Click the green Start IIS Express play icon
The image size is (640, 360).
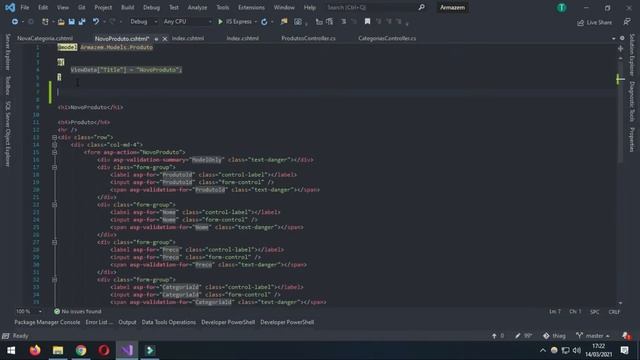[220, 22]
